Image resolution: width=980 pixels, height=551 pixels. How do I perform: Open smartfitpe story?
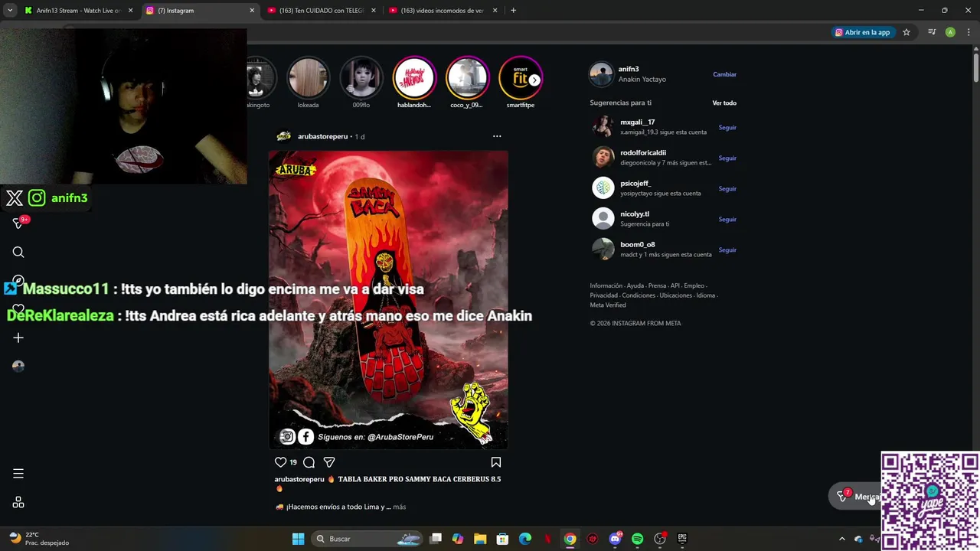point(521,78)
